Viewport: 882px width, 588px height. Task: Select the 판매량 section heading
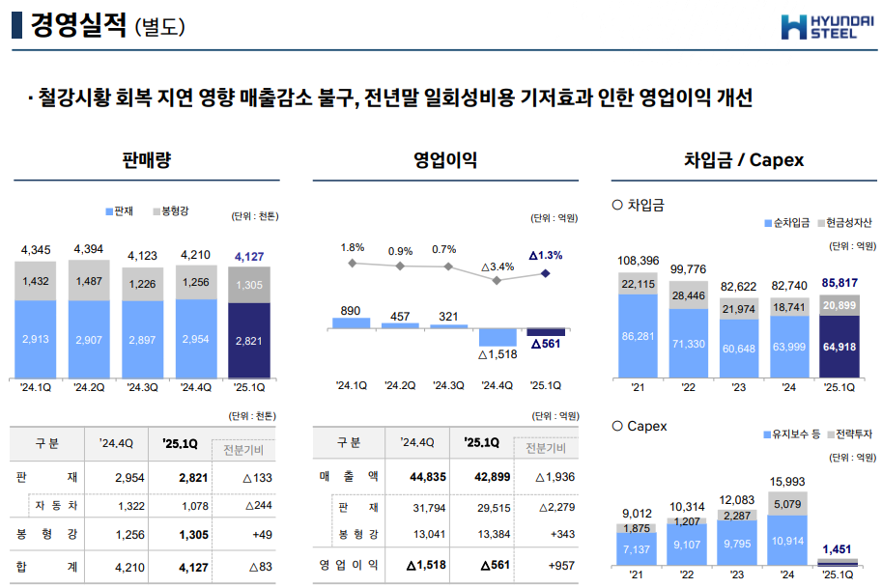pyautogui.click(x=147, y=159)
